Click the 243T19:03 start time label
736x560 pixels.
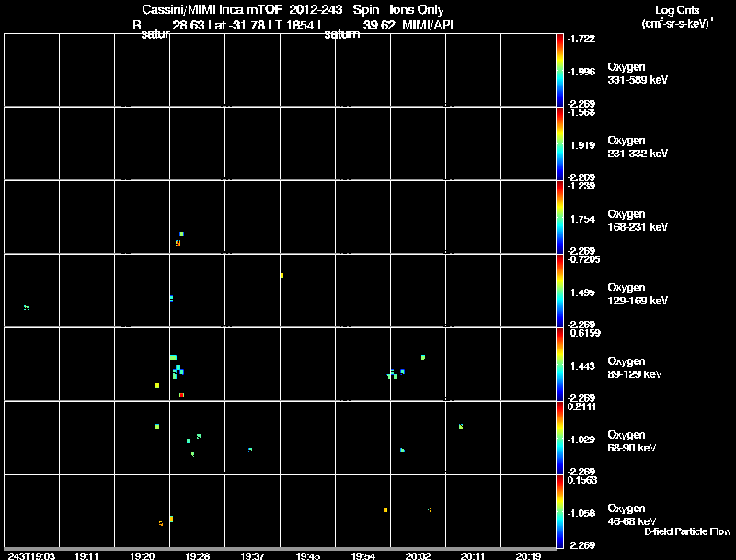[x=31, y=555]
